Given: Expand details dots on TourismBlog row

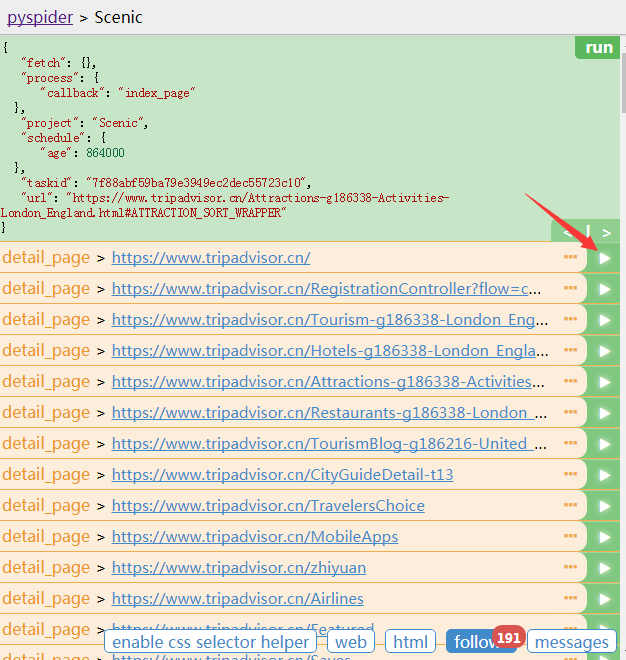Looking at the screenshot, I should click(570, 443).
